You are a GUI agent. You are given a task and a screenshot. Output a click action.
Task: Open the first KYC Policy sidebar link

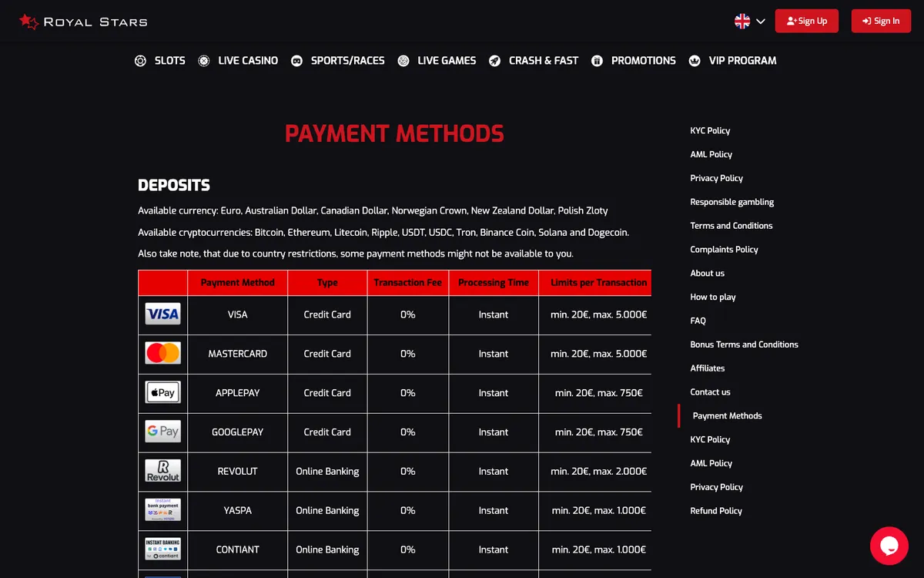[710, 130]
